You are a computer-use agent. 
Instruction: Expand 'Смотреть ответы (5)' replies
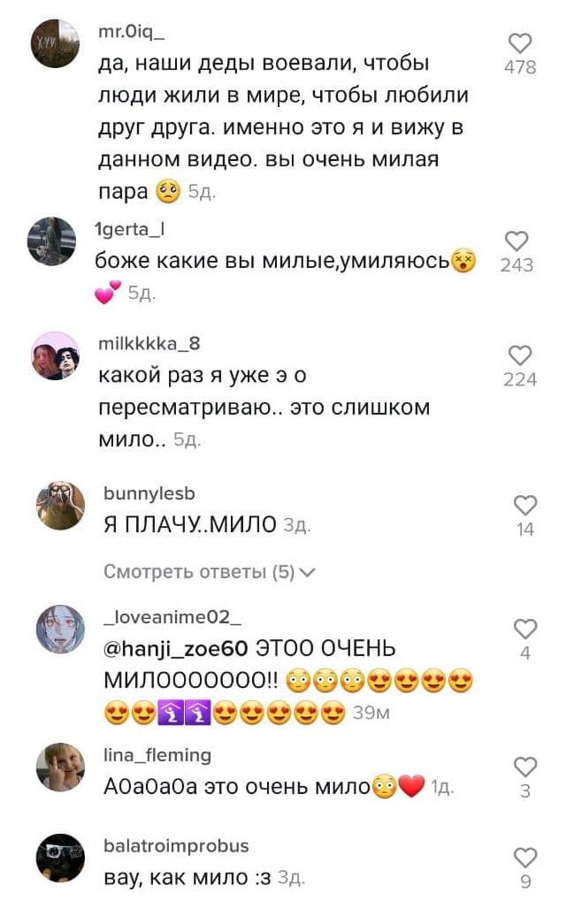pyautogui.click(x=210, y=571)
